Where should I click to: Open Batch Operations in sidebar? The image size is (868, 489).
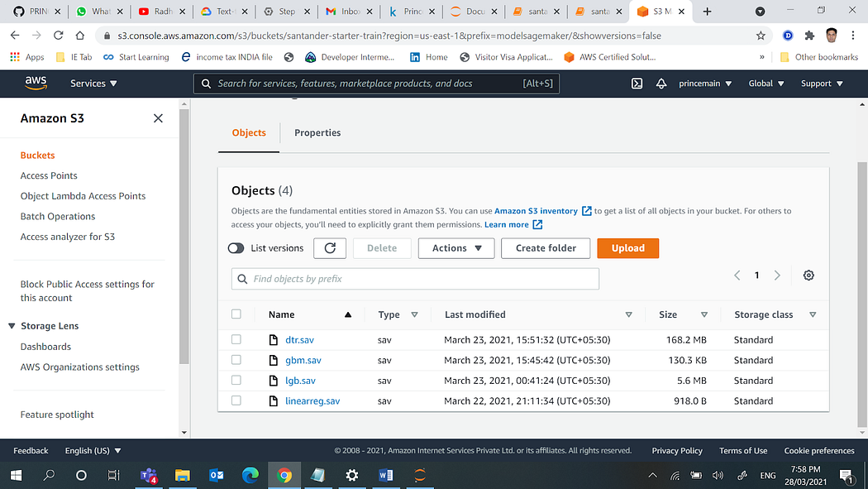coord(58,216)
